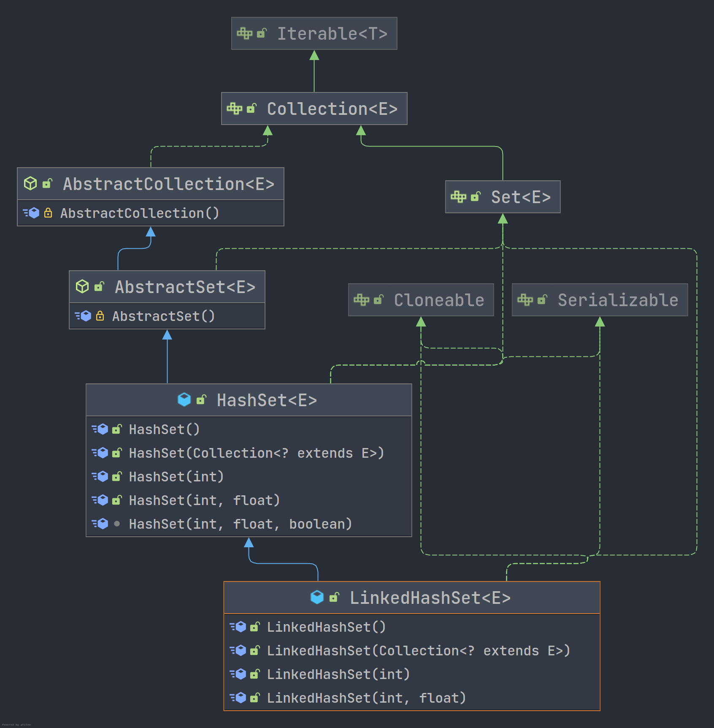Click the yellow lock icon on AbstractCollection()
This screenshot has height=728, width=714.
pyautogui.click(x=49, y=213)
